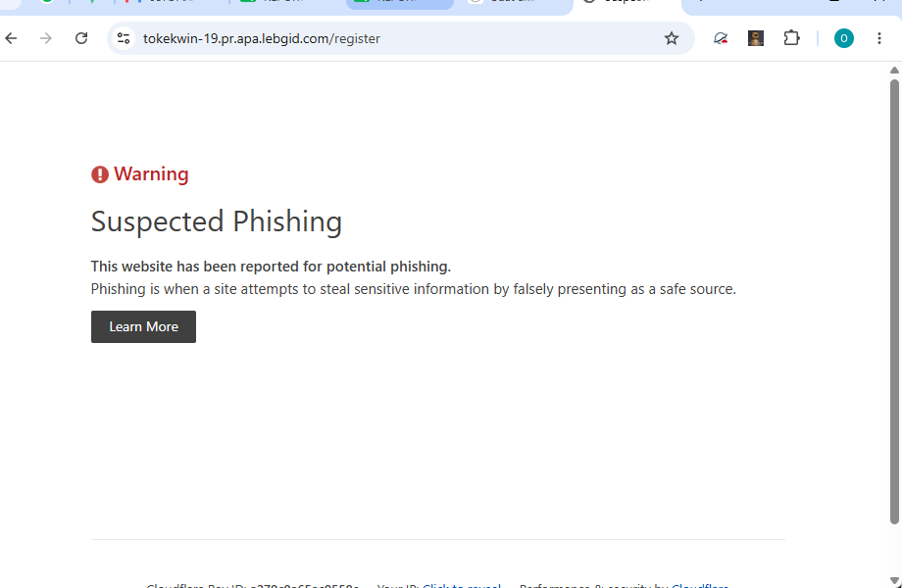Click the scrollbar up arrow

(894, 71)
